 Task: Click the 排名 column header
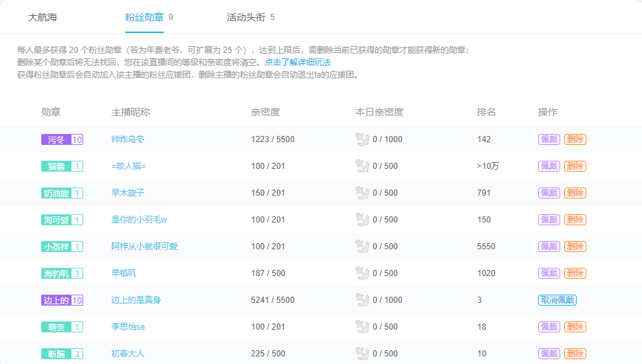click(487, 112)
